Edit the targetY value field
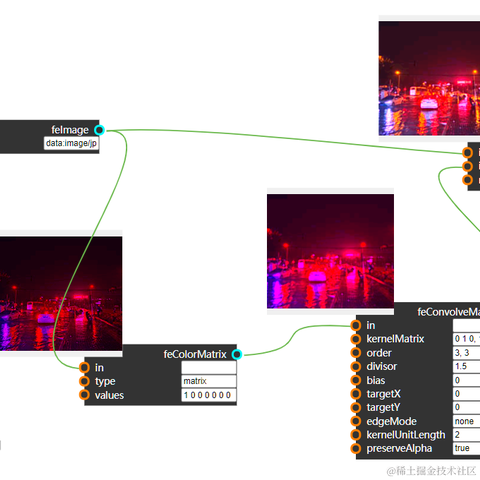The image size is (480, 480). (x=466, y=407)
